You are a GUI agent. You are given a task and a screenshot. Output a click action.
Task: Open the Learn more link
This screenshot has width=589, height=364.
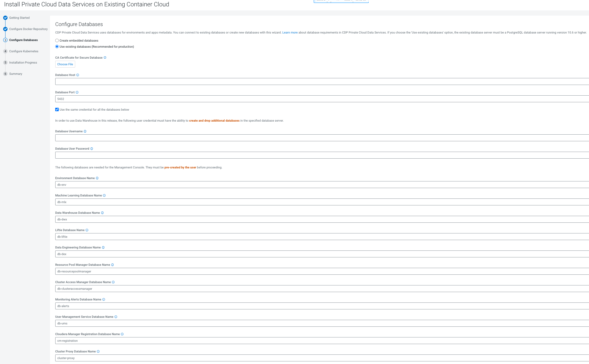pos(290,33)
